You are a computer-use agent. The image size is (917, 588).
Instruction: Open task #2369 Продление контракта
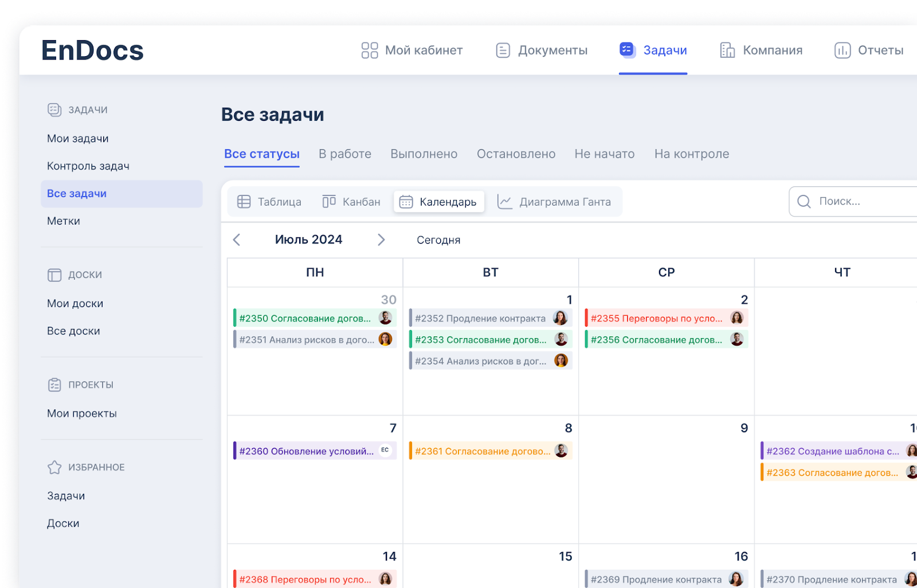click(x=666, y=579)
